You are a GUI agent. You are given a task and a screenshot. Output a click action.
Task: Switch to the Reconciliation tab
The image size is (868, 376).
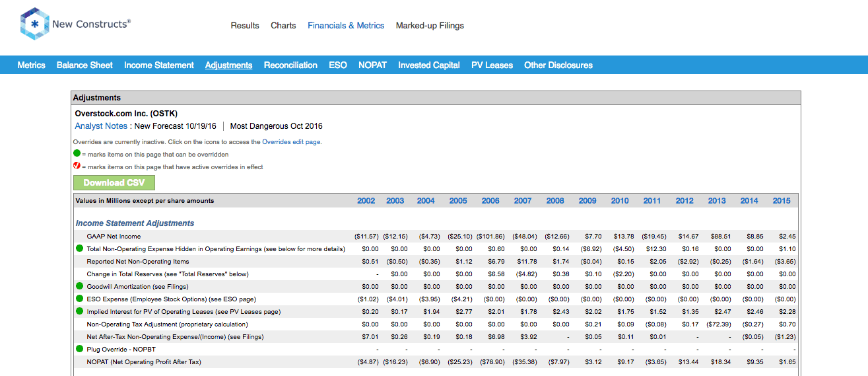(290, 65)
